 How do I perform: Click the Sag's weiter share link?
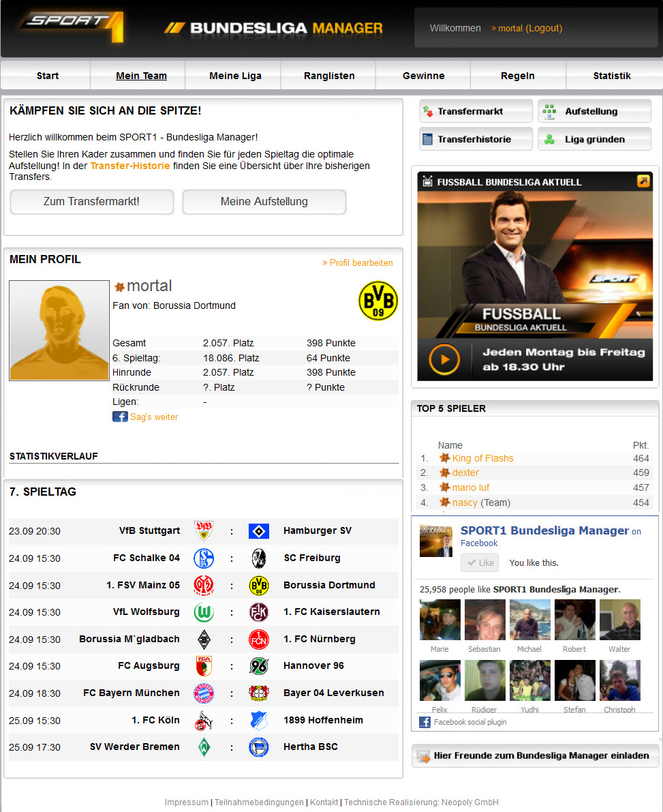[x=154, y=417]
